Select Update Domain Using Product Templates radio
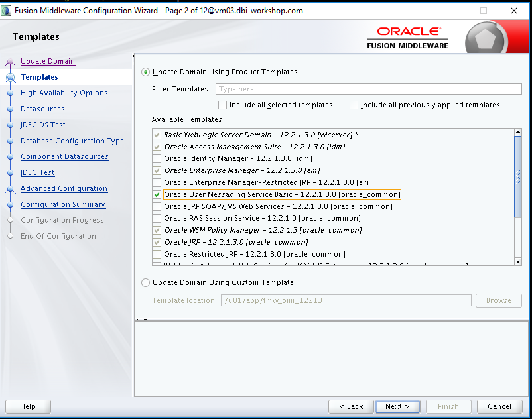The height and width of the screenshot is (419, 532). (145, 72)
